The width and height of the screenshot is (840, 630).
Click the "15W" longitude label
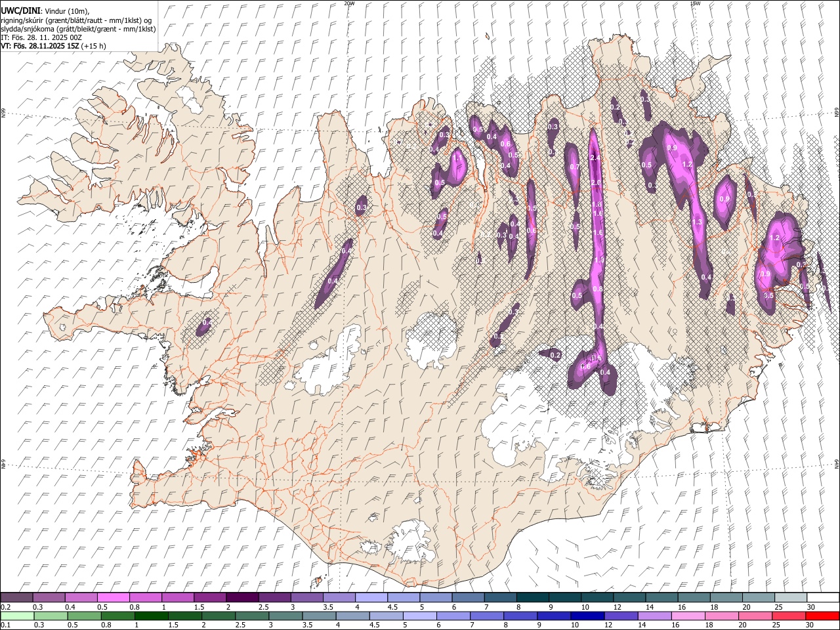(696, 3)
